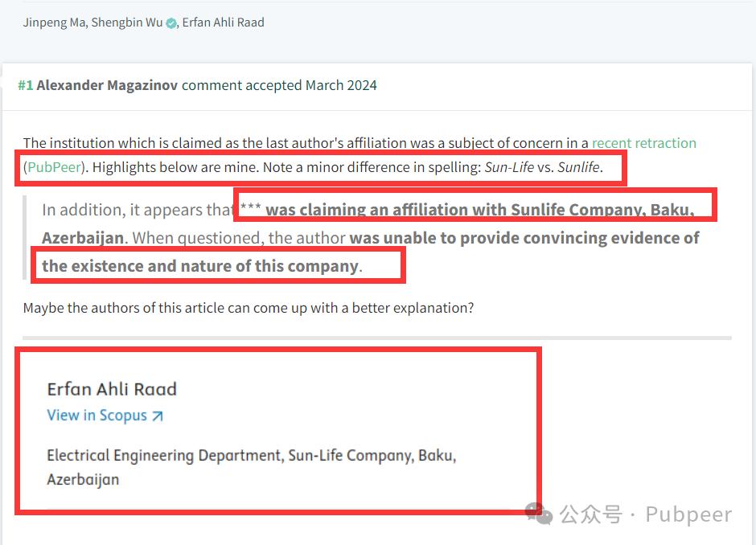Click 'Maybe the authors of this article' sentence
The width and height of the screenshot is (756, 545).
click(249, 308)
